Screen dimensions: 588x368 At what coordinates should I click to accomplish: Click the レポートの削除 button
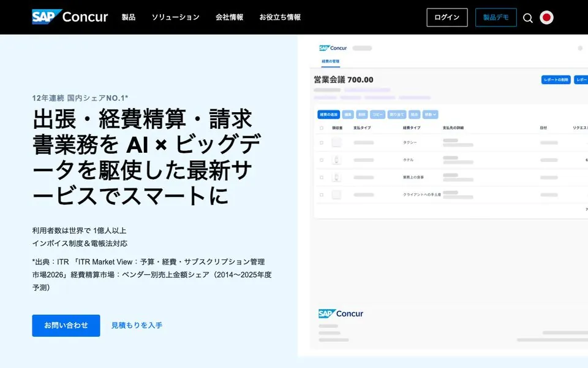[x=556, y=80]
